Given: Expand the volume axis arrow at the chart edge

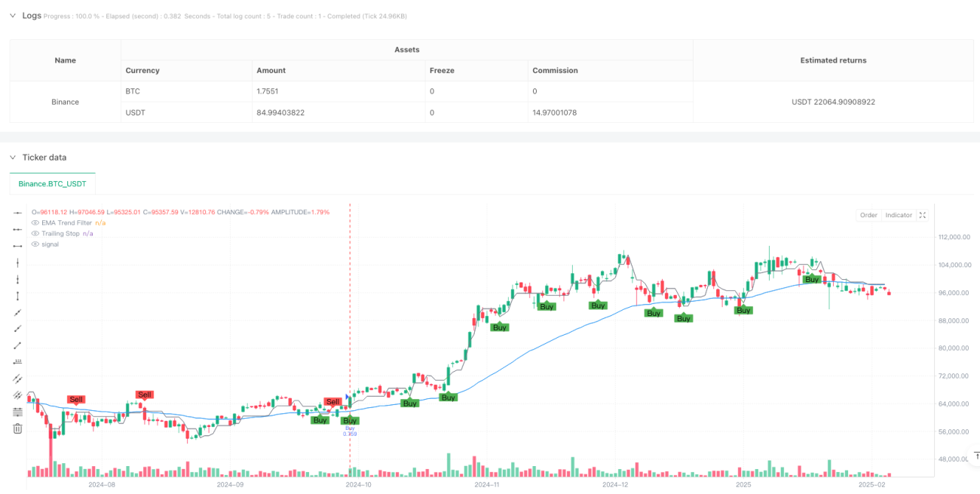Looking at the screenshot, I should (x=976, y=456).
